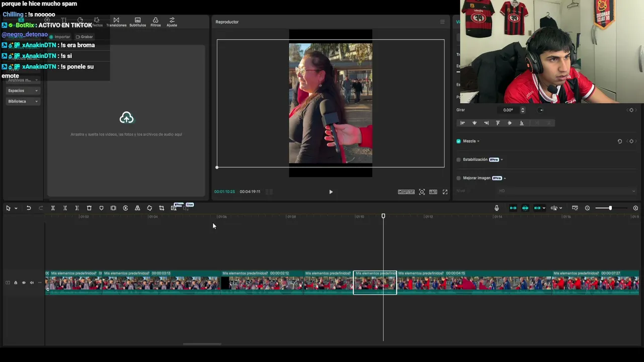Split the clip at the playhead
The width and height of the screenshot is (644, 362).
(53, 208)
